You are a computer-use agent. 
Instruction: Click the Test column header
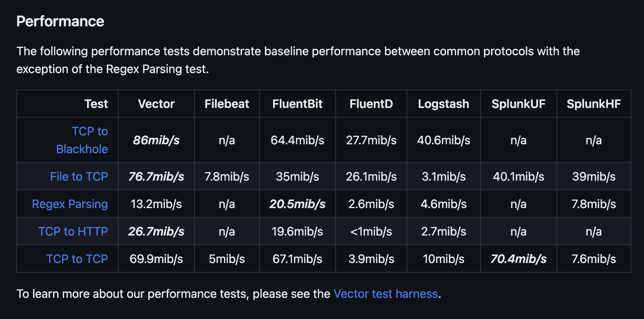click(96, 104)
